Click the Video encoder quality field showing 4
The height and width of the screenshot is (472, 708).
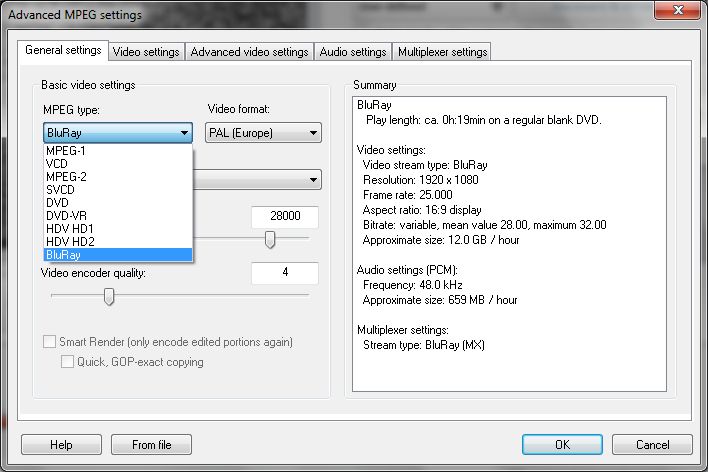pos(285,273)
